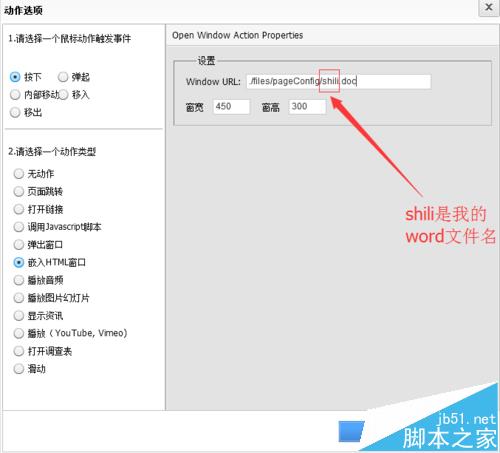Click the 设置 group title
500x453 pixels.
[206, 61]
